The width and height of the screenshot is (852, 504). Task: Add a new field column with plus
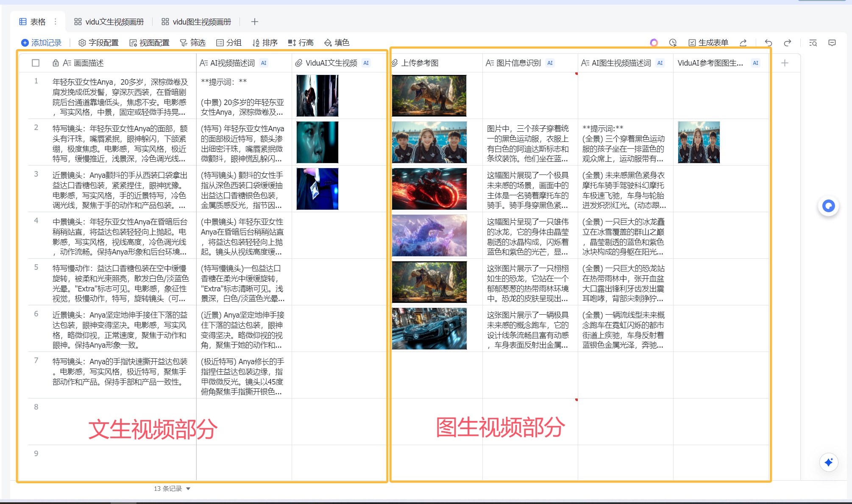[x=785, y=63]
